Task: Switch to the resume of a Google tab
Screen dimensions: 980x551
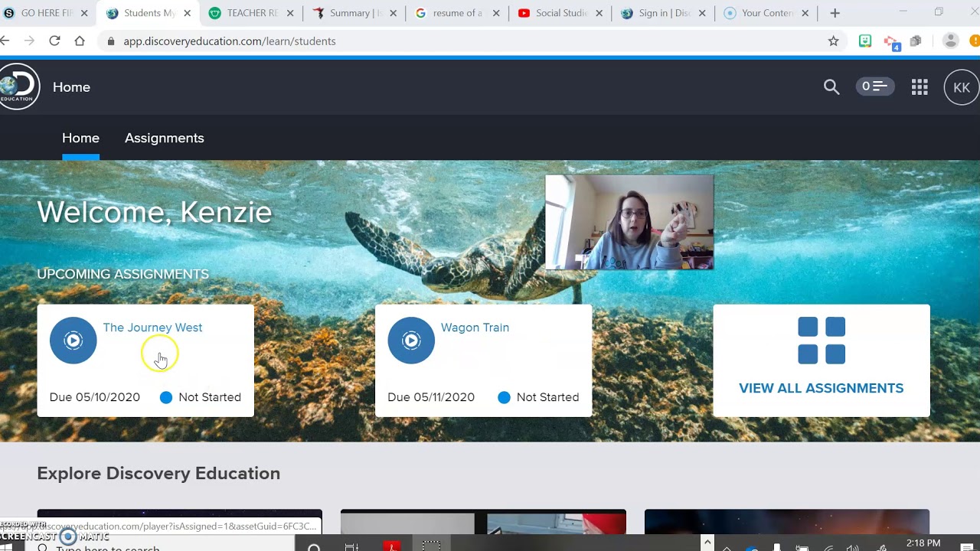Action: pos(458,13)
